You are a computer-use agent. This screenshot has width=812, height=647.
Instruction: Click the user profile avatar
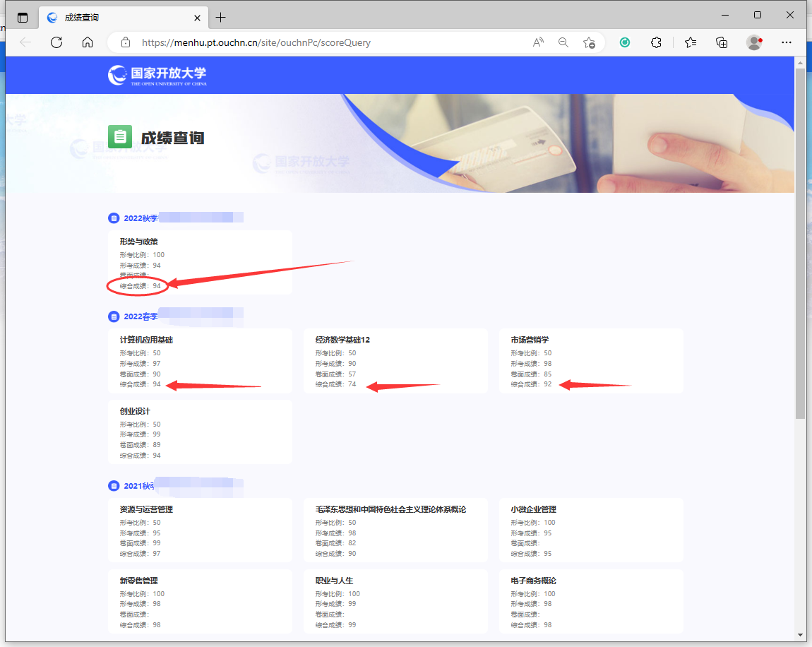[x=754, y=42]
